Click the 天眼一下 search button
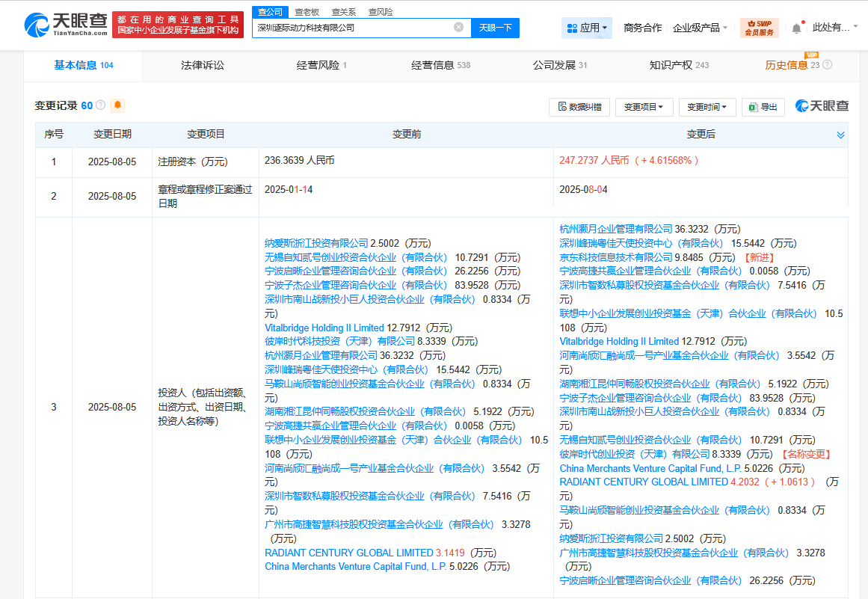The width and height of the screenshot is (868, 599). 496,28
